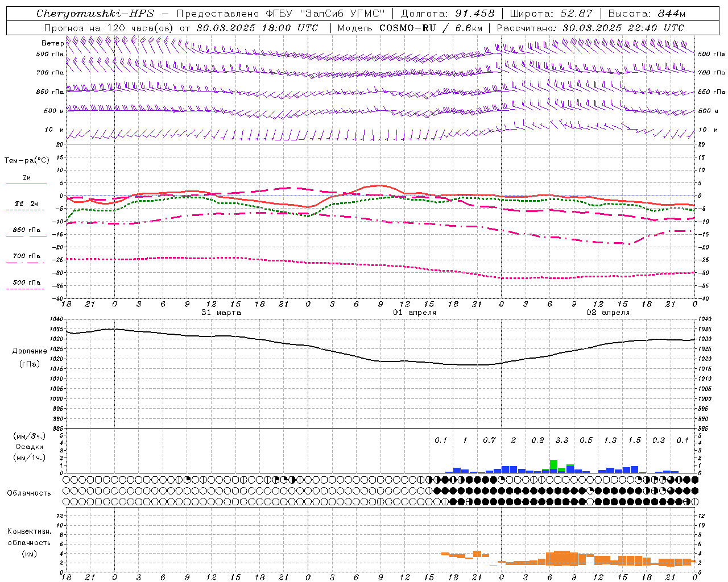This screenshot has height=582, width=728.
Task: Click the 3-hour precipitation total 0.3
Action: [x=659, y=440]
